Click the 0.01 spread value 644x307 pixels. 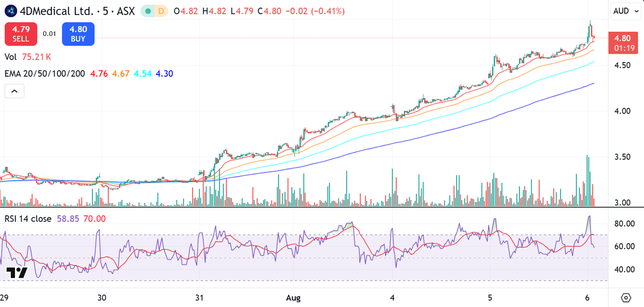point(49,34)
